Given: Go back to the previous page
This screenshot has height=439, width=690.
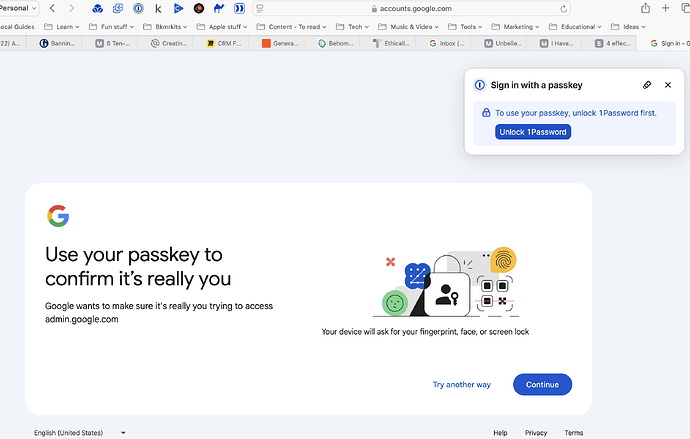Looking at the screenshot, I should (52, 8).
